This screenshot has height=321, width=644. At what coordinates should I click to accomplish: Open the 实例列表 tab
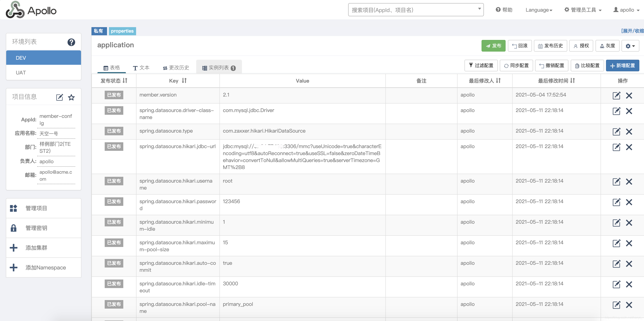[219, 68]
